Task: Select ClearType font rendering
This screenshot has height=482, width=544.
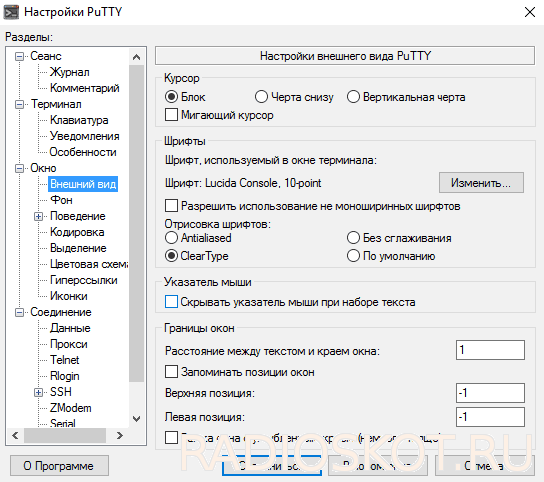Action: pos(171,256)
